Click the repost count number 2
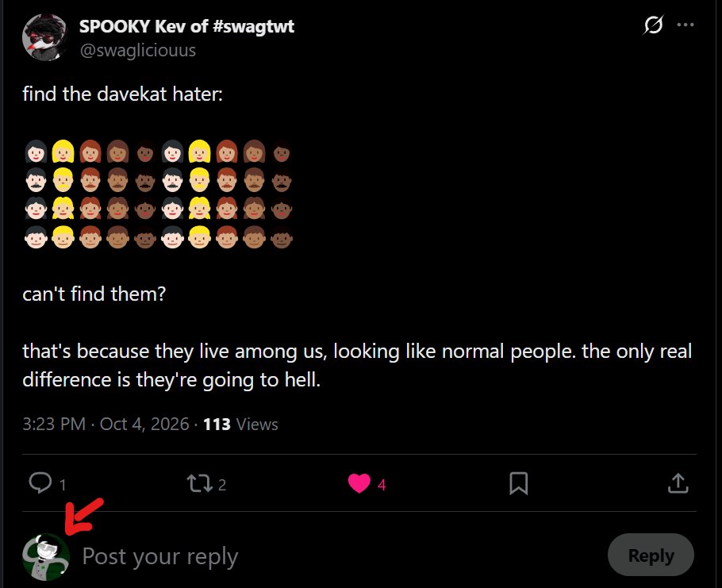This screenshot has width=722, height=588. click(x=222, y=485)
